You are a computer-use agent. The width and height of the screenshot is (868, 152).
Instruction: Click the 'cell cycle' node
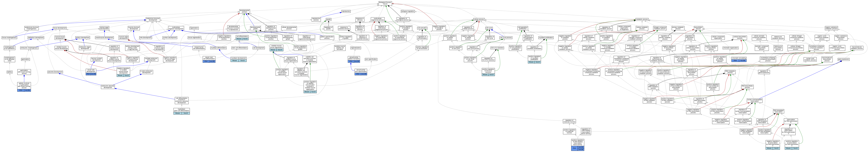click(489, 28)
